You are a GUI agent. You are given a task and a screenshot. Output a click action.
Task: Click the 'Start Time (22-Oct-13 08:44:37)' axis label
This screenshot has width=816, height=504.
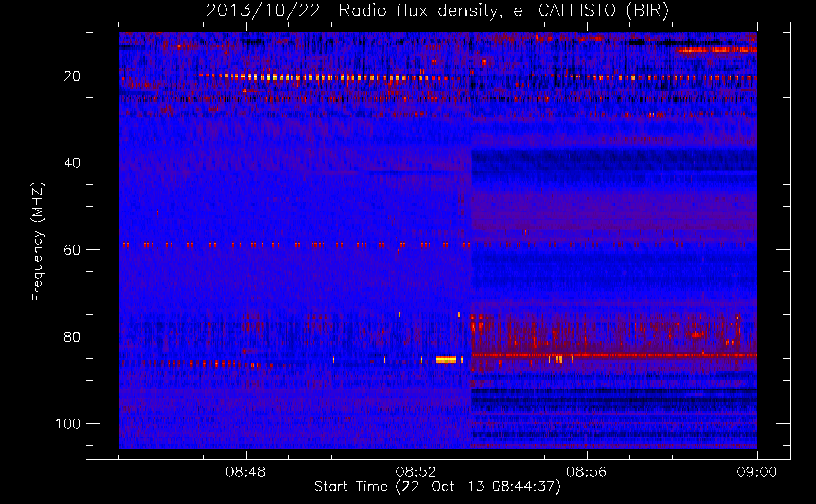(x=437, y=486)
